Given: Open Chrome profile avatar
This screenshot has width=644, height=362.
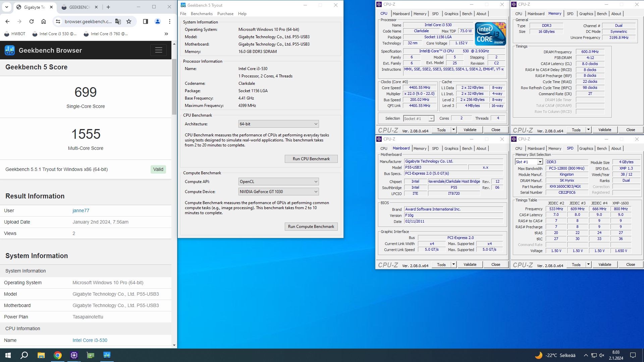Looking at the screenshot, I should pos(158,21).
